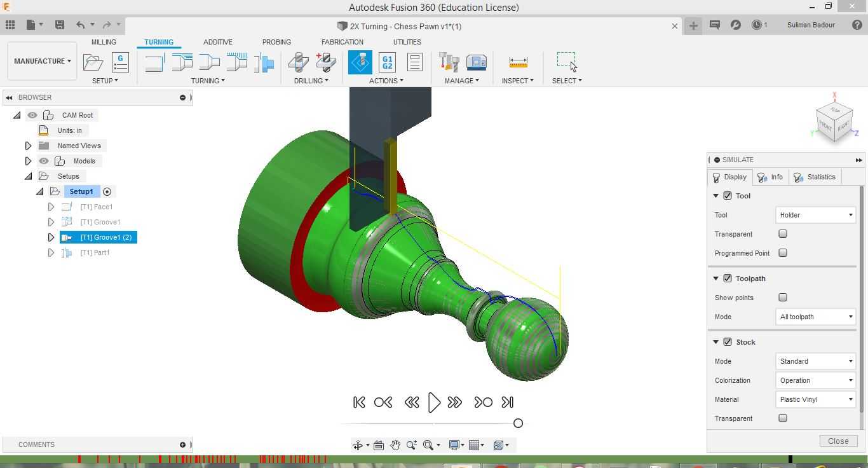Activate the window Select tool
Screen dimensions: 868x468
point(566,61)
